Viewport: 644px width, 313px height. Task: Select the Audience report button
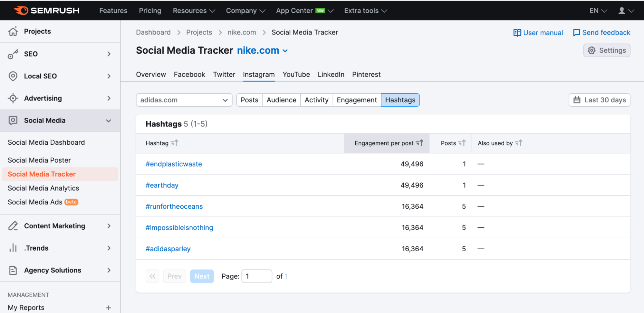coord(281,100)
